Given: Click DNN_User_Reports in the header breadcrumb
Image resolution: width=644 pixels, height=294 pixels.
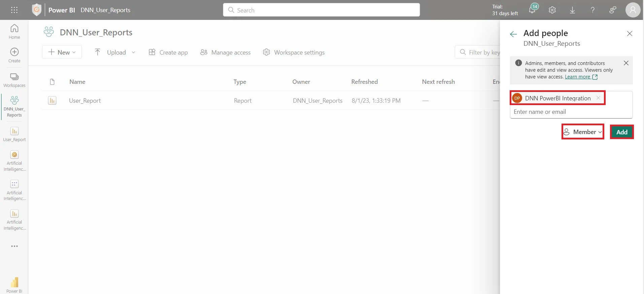Looking at the screenshot, I should 105,10.
